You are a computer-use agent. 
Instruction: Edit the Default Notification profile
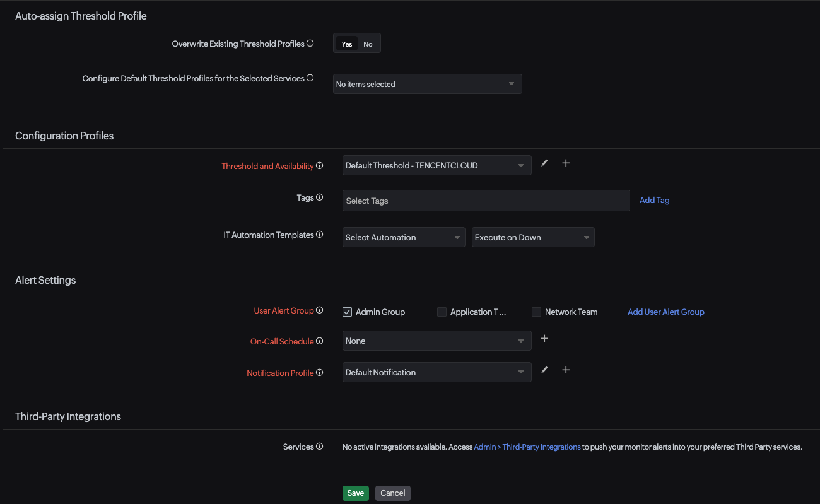(x=544, y=370)
